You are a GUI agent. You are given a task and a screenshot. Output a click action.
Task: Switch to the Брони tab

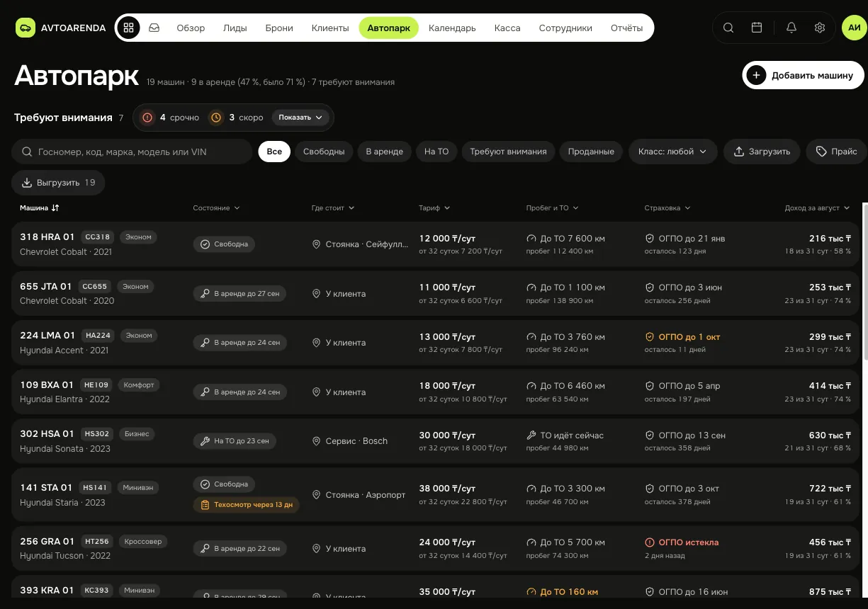[x=279, y=28]
